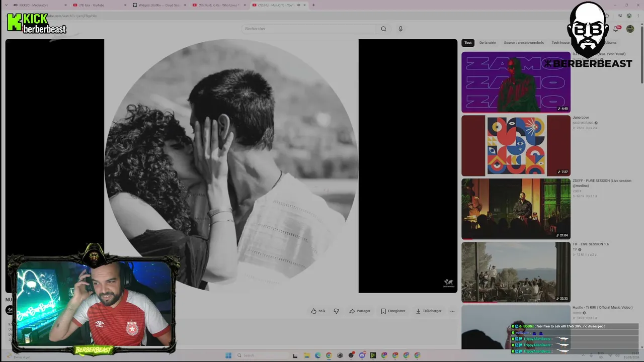Click the dislike thumbs-down icon
The height and width of the screenshot is (362, 644).
336,311
